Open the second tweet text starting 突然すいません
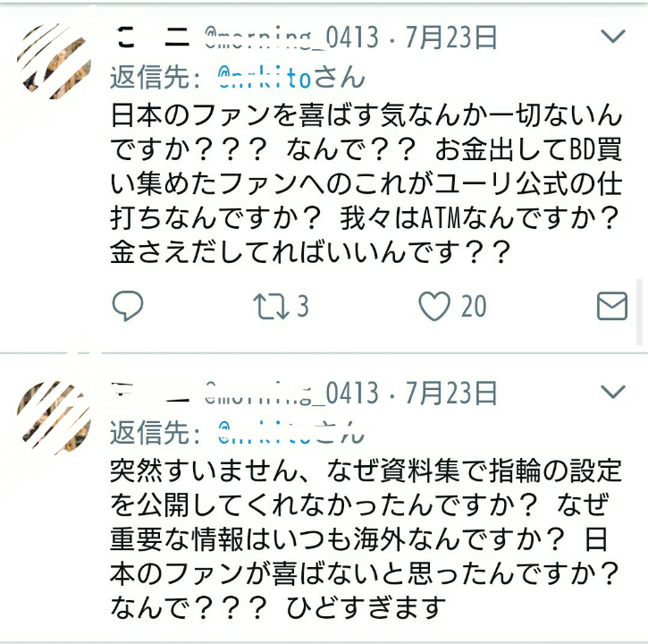This screenshot has width=648, height=644. click(366, 539)
